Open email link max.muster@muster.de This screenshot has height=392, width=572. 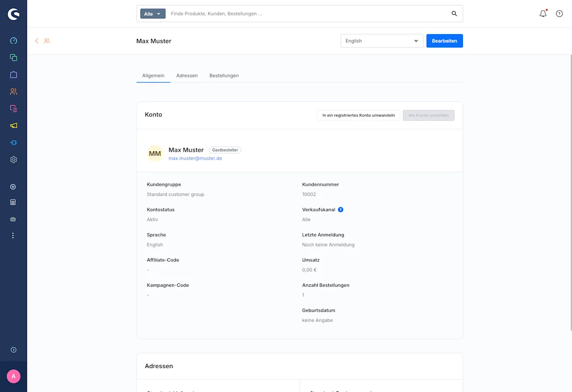click(195, 158)
